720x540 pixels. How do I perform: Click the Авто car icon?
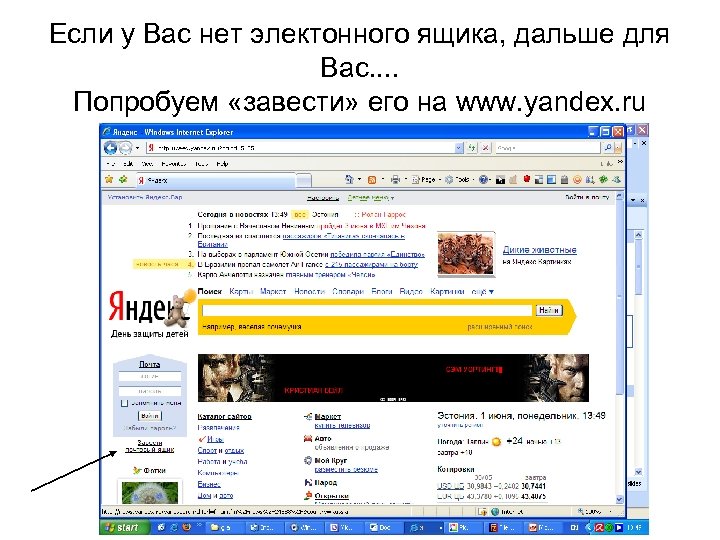(308, 438)
